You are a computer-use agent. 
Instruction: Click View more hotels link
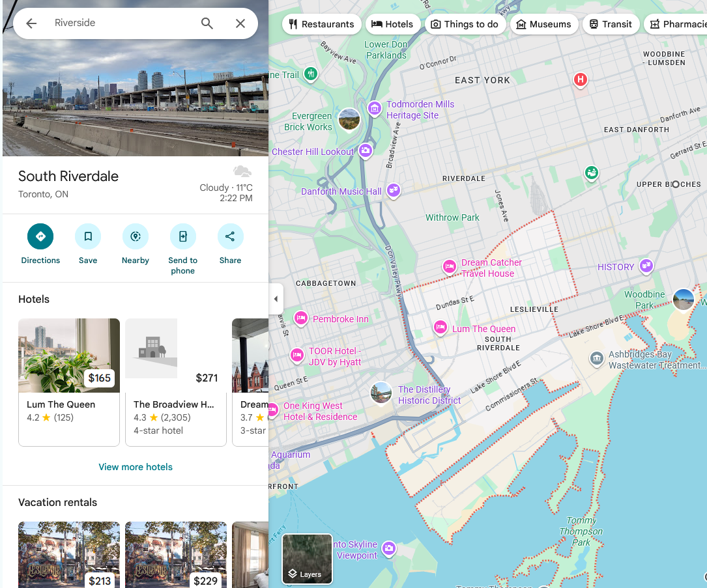coord(136,467)
